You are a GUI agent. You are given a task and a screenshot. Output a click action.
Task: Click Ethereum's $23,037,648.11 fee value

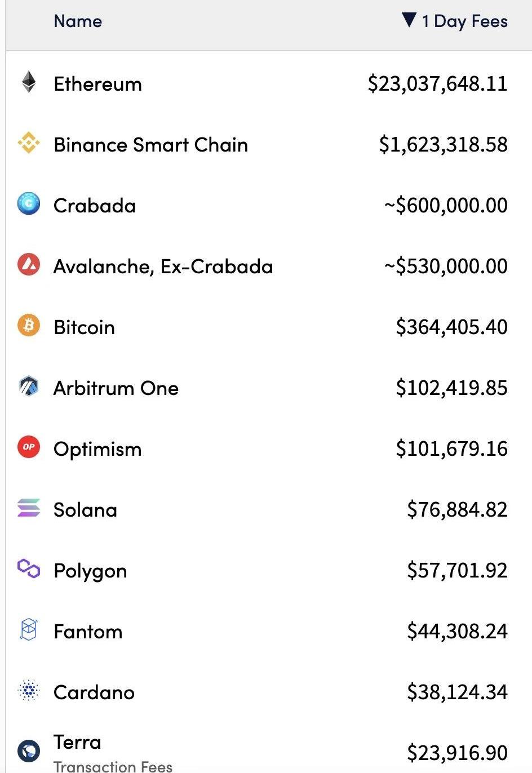coord(437,84)
